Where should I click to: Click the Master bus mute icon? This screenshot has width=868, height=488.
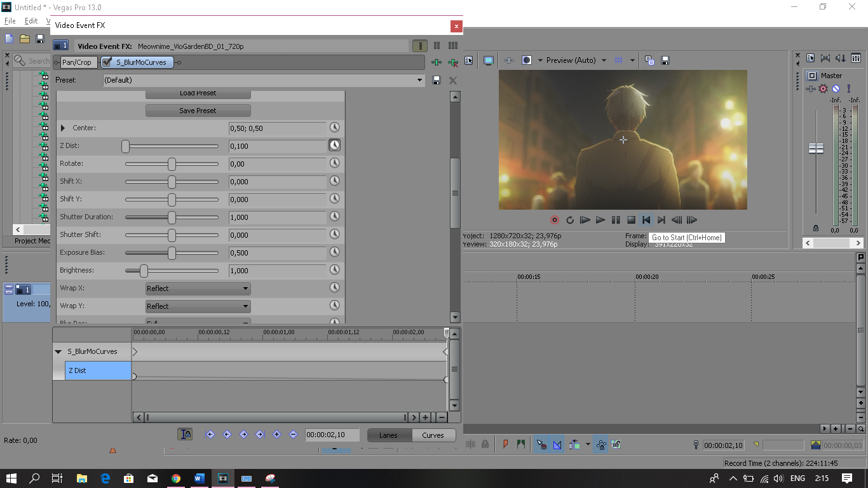(x=836, y=89)
